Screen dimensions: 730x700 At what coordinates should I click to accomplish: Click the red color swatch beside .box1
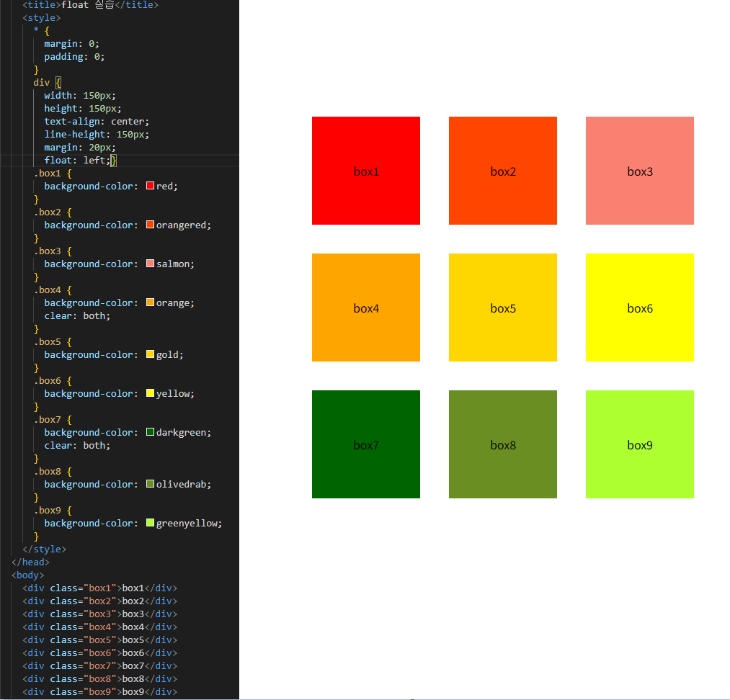point(150,186)
